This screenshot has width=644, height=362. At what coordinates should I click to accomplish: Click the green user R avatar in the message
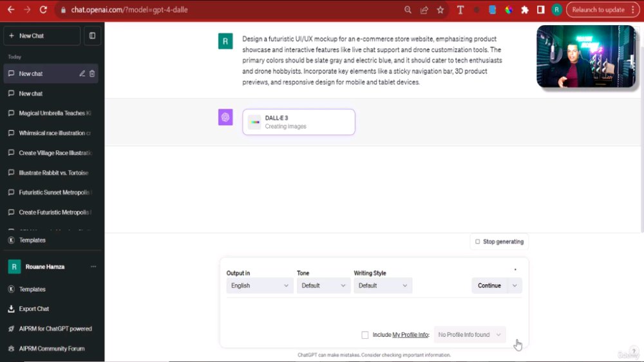tap(225, 41)
